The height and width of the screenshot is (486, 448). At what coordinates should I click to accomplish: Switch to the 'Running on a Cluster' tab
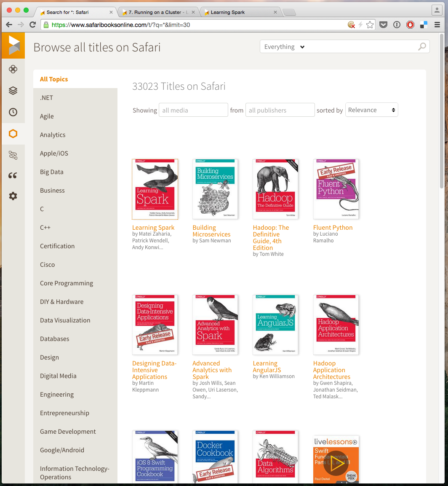(158, 12)
